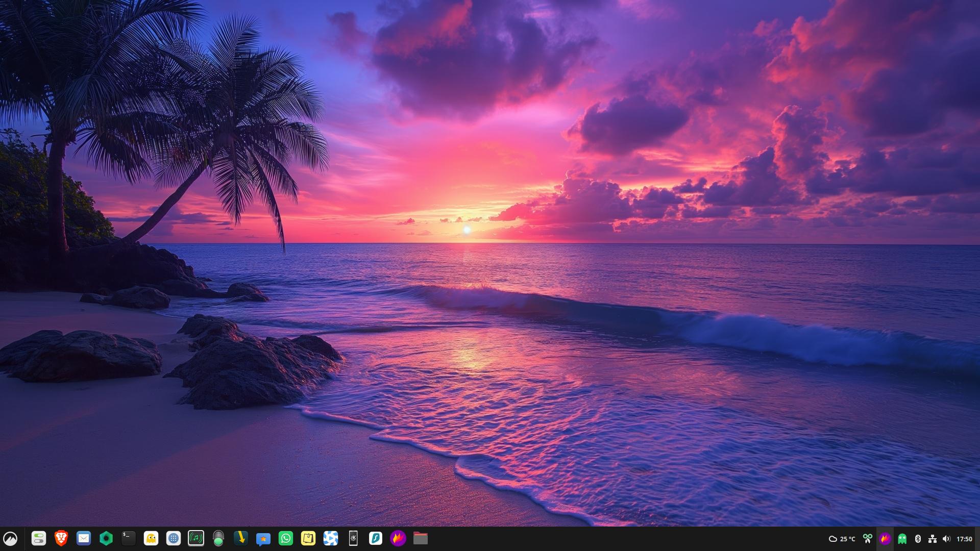Open the mail client envelope icon

coord(84,538)
